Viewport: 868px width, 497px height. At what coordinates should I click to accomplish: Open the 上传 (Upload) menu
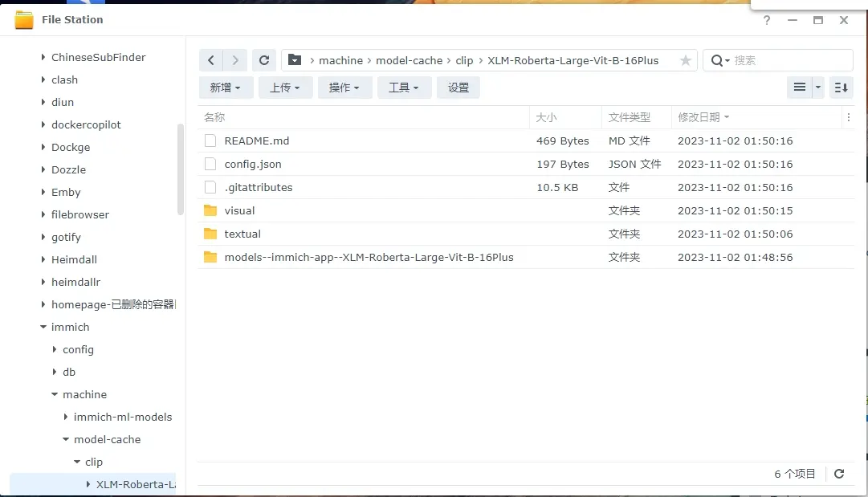click(x=286, y=88)
